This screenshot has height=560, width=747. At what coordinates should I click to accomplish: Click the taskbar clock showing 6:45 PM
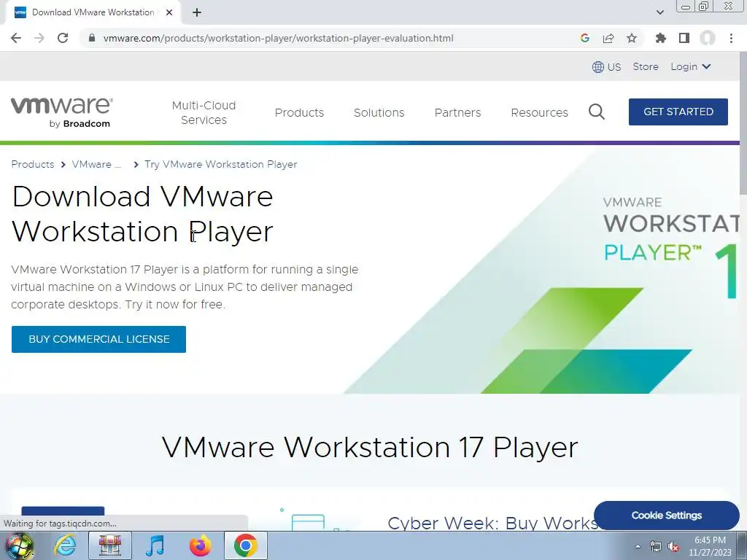pos(710,546)
